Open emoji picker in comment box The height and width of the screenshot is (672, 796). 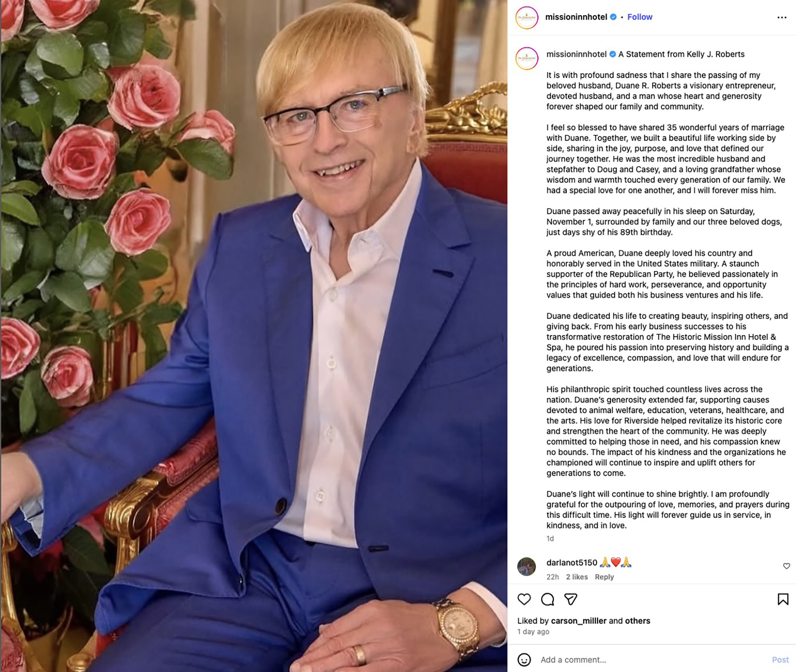[x=524, y=660]
